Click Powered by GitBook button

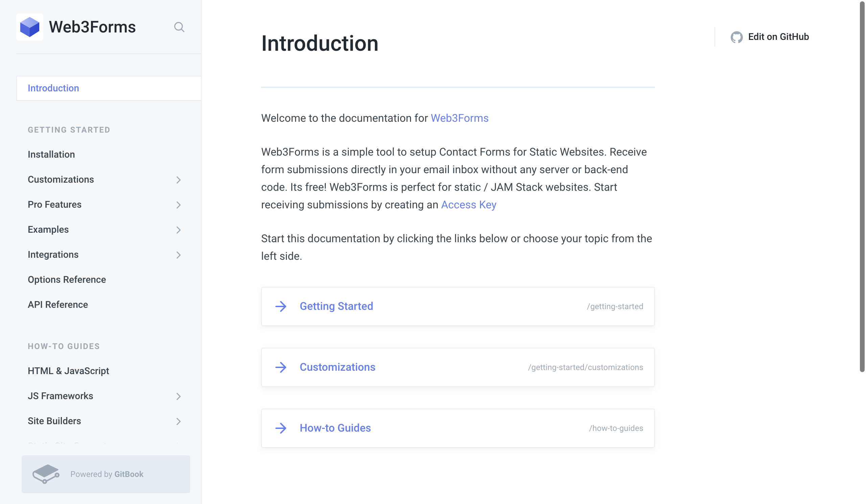click(106, 475)
